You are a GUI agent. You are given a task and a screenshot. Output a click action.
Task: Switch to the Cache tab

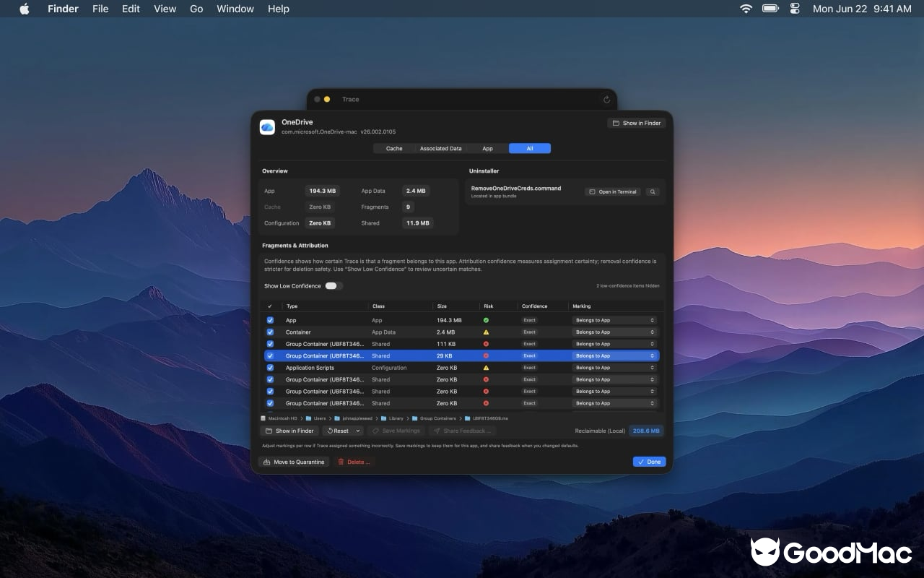click(394, 148)
